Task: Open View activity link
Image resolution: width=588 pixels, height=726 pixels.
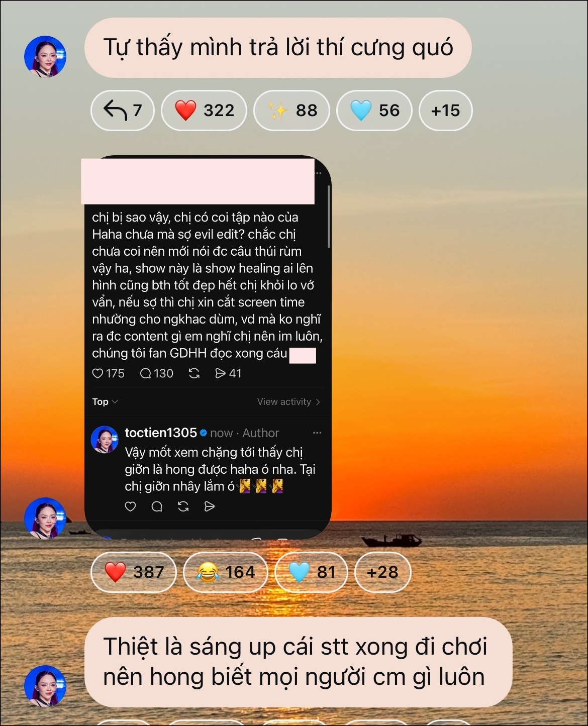Action: click(x=288, y=401)
